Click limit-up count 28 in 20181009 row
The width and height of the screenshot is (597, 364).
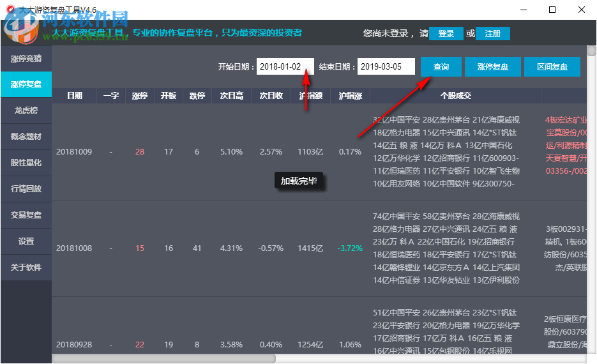tap(140, 152)
